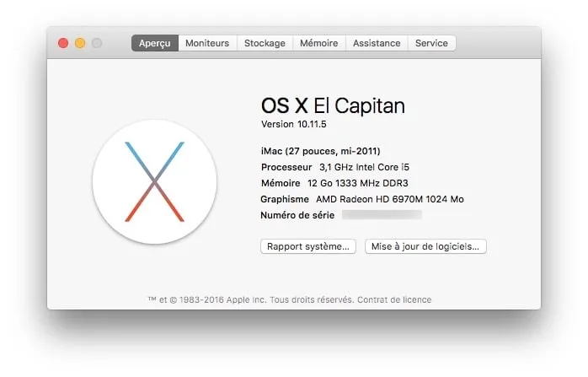Click the Mémoire label in the specs list
This screenshot has height=377, width=588.
tap(281, 183)
